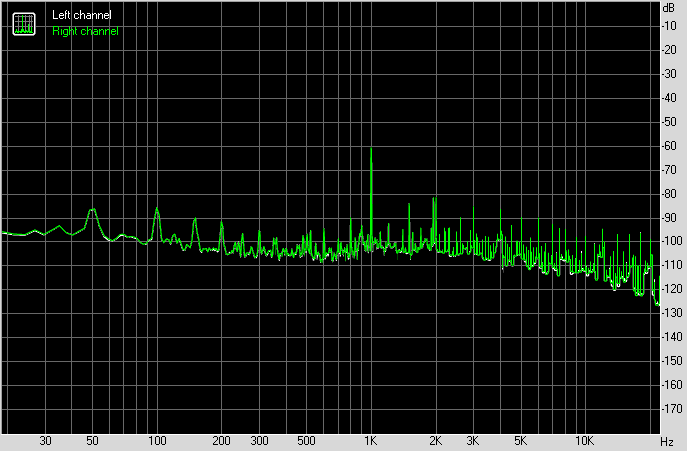This screenshot has width=687, height=451.
Task: Click the "50" frequency axis label
Action: [92, 441]
